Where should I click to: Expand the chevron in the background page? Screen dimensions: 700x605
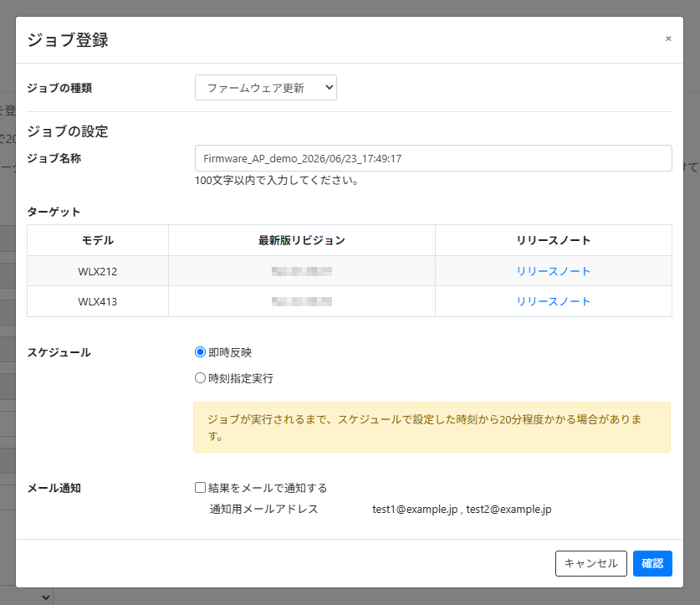pyautogui.click(x=45, y=597)
